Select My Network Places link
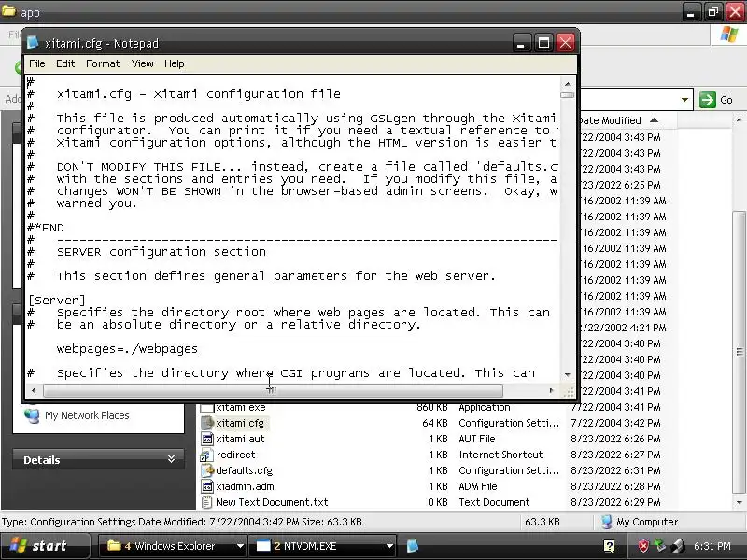The width and height of the screenshot is (747, 560). click(87, 415)
